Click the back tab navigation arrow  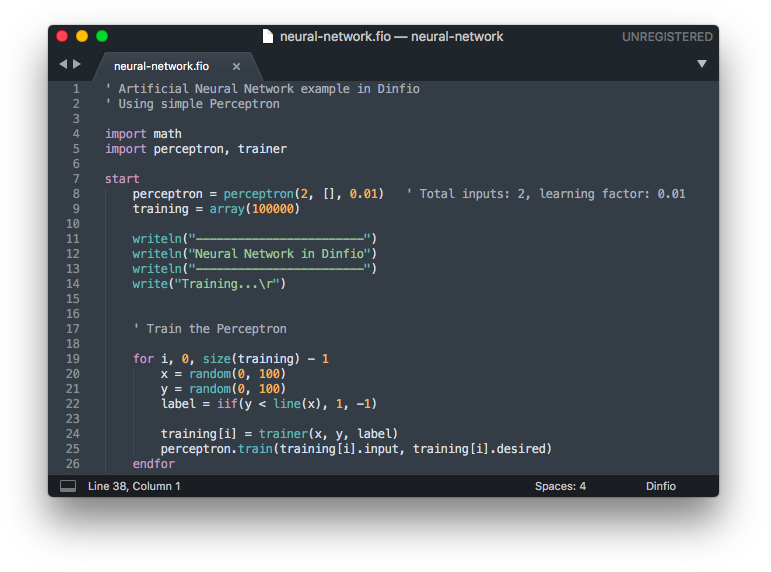click(x=63, y=64)
